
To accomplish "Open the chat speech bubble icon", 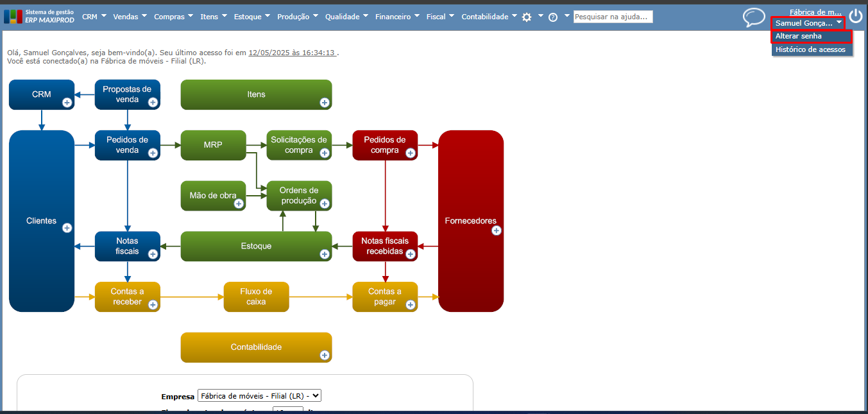I will (x=754, y=17).
